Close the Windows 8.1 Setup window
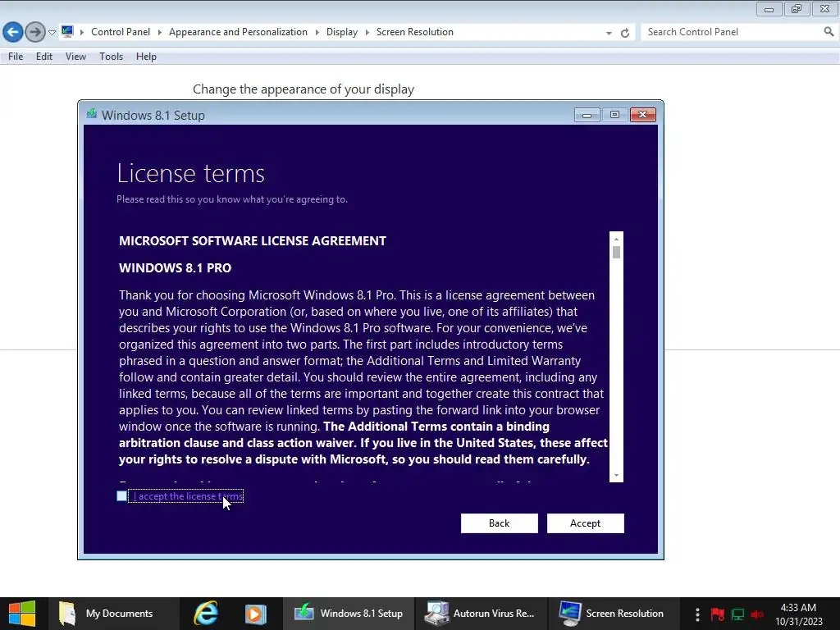The width and height of the screenshot is (840, 630). click(x=643, y=115)
